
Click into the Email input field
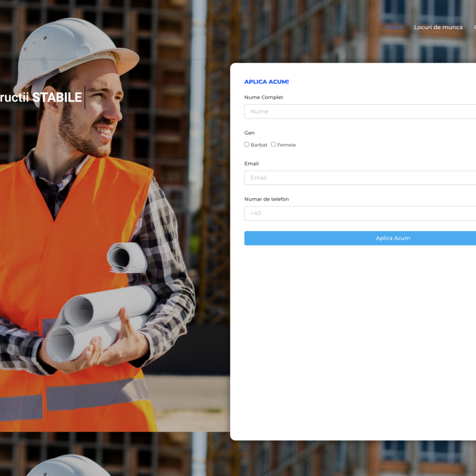point(360,178)
